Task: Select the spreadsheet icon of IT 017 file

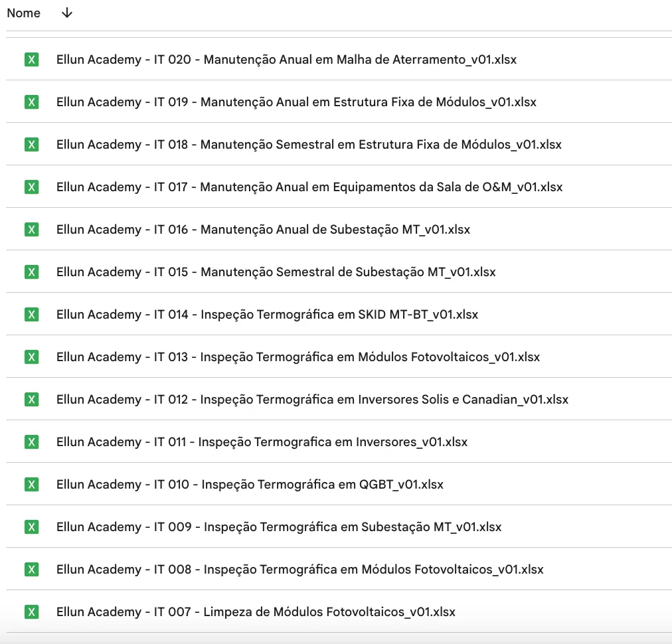Action: pyautogui.click(x=31, y=187)
